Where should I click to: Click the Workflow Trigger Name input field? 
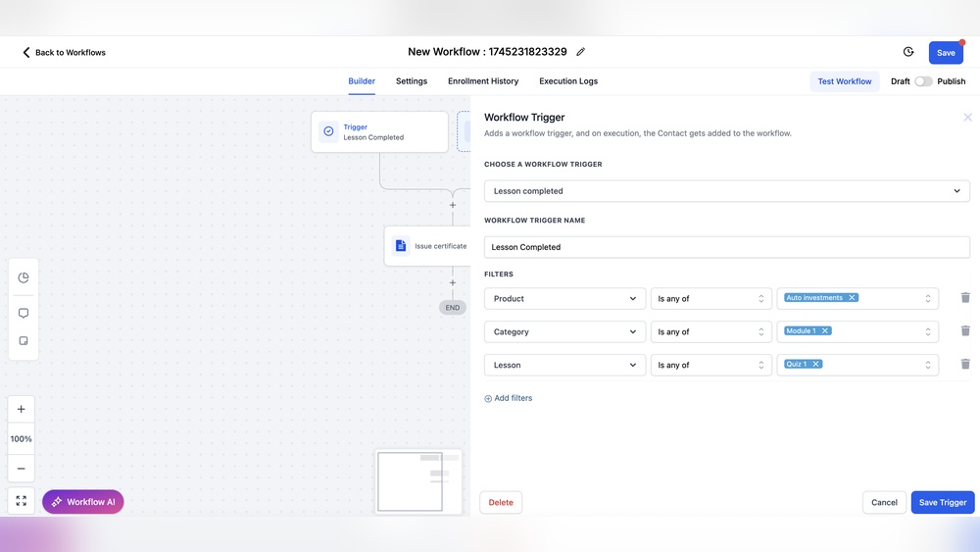(x=726, y=247)
